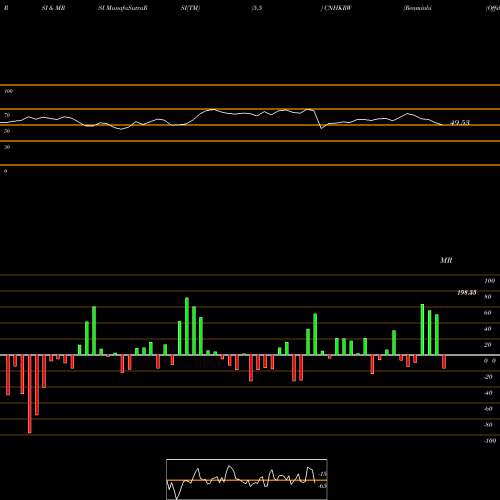
Task: Click the 'MR' panel title
Action: 446,260
